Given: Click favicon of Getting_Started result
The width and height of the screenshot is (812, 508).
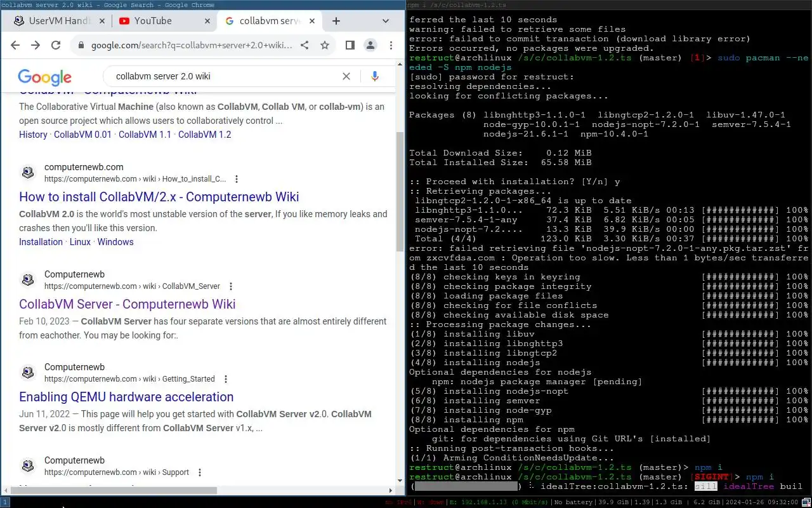Looking at the screenshot, I should pos(28,373).
